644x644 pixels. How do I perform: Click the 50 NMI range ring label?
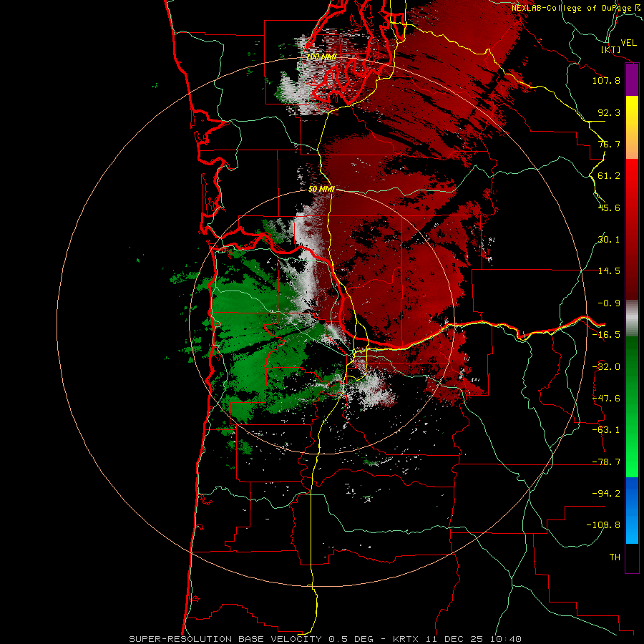pyautogui.click(x=321, y=189)
